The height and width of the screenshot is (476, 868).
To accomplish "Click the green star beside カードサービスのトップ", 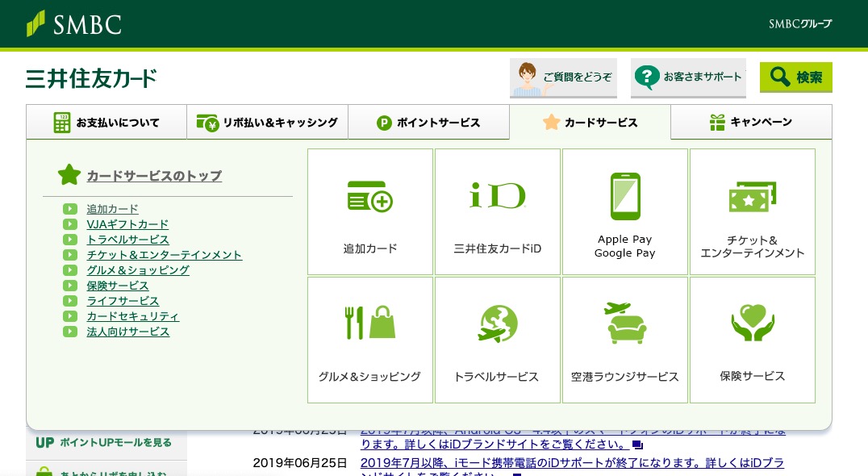I will coord(69,175).
